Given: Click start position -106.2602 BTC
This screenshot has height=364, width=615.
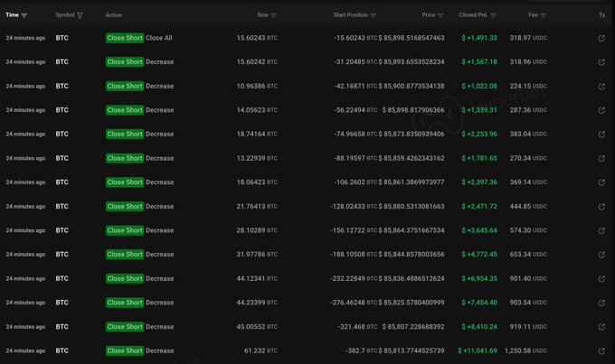Looking at the screenshot, I should (x=355, y=182).
